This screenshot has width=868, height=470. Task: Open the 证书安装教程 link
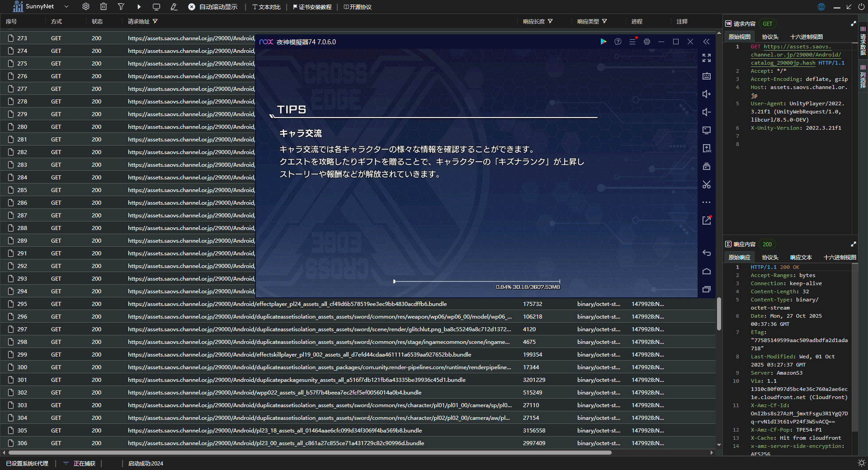point(312,7)
